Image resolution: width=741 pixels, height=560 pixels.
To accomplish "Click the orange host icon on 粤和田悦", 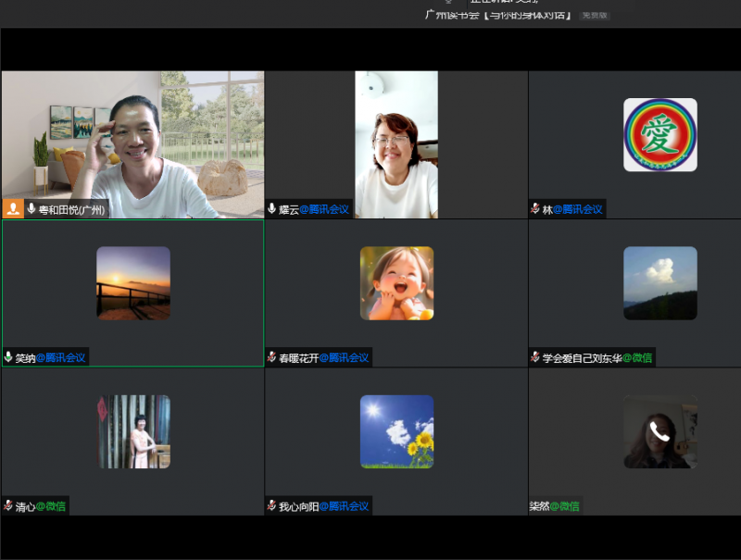I will (13, 209).
